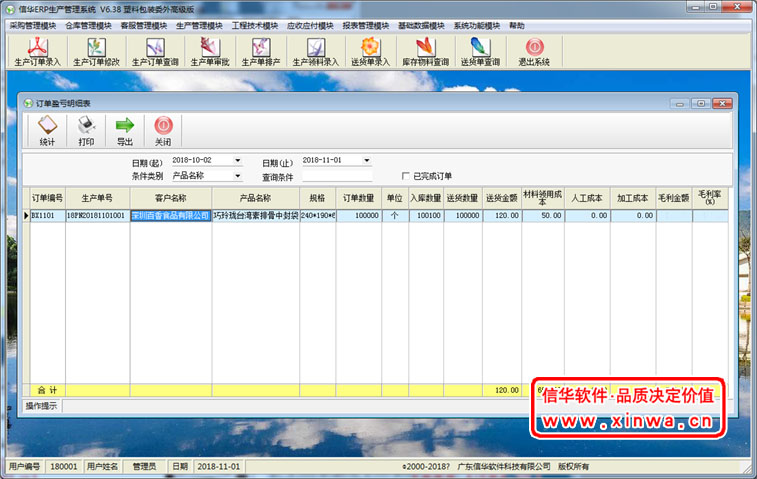Click 合计 total 120.00 cell
The height and width of the screenshot is (479, 757).
coord(502,390)
